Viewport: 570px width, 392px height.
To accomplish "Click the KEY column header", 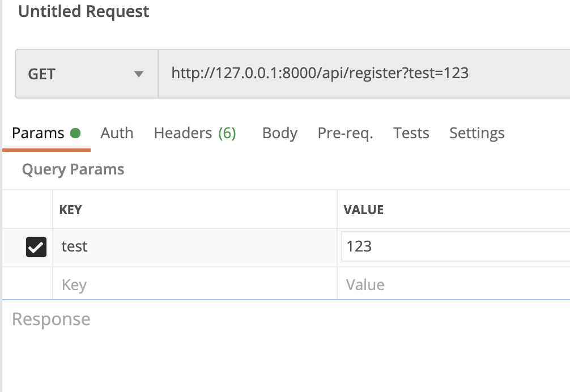I will pyautogui.click(x=71, y=210).
